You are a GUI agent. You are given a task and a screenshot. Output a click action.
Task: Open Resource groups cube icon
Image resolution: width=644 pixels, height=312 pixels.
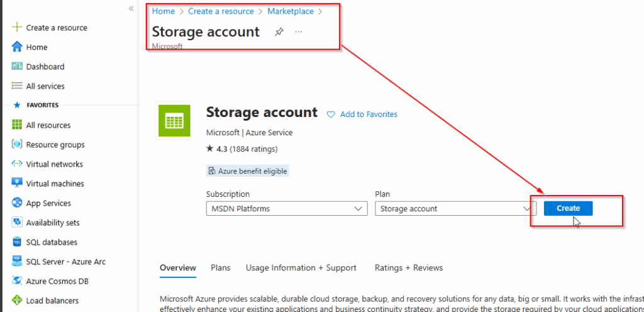pos(17,145)
